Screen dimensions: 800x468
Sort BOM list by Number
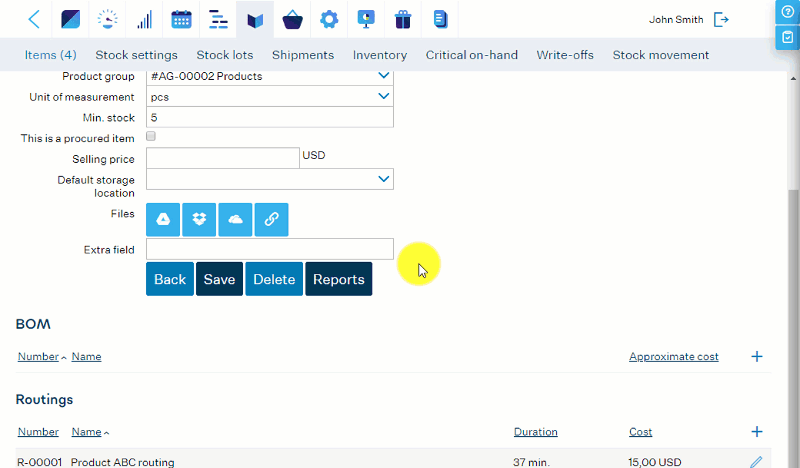[38, 357]
